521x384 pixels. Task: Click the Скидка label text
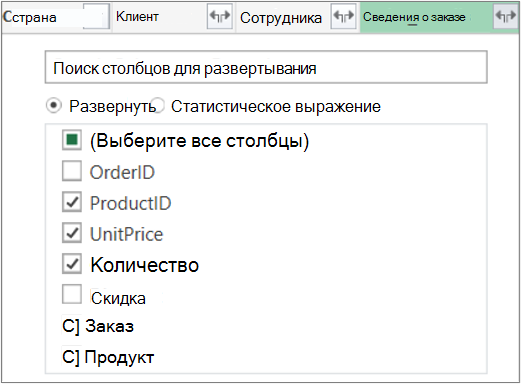[118, 298]
